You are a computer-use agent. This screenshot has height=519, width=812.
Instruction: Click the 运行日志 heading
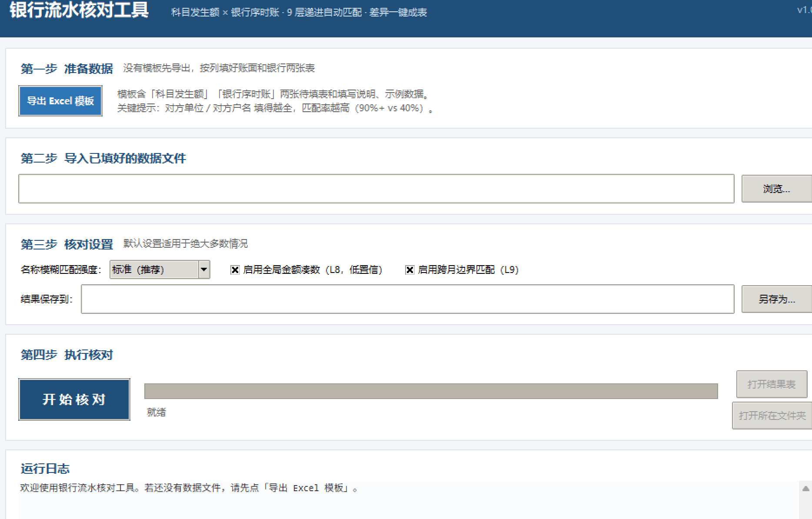coord(45,469)
